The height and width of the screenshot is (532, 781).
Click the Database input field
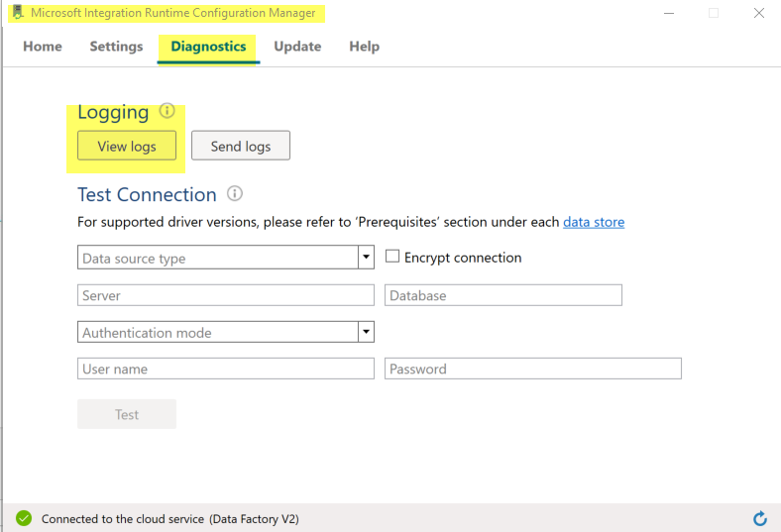pos(503,295)
